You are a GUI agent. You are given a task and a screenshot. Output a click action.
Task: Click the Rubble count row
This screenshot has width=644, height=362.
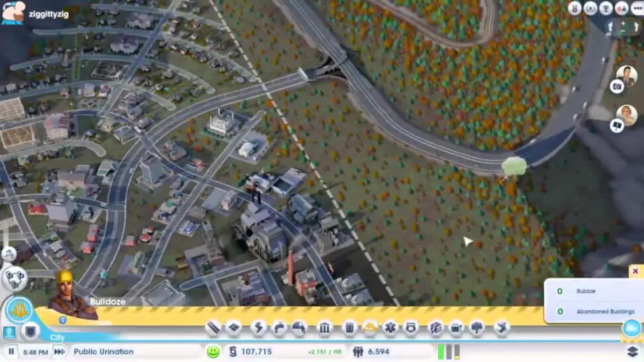point(594,291)
